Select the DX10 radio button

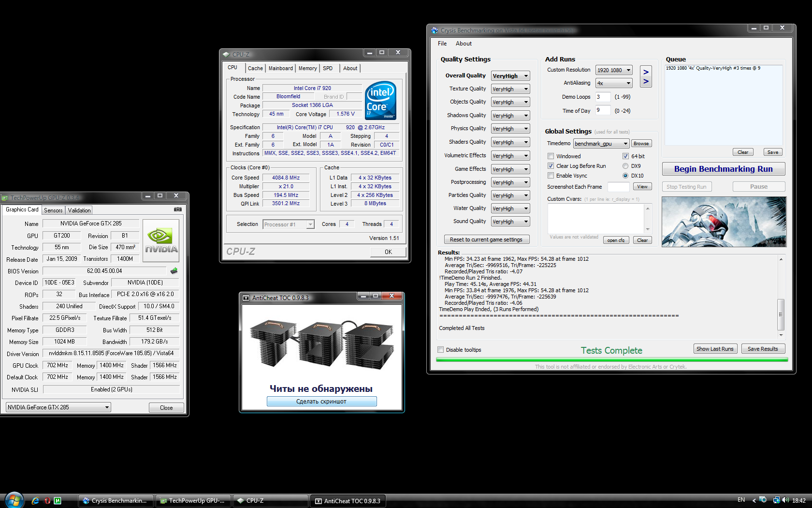(625, 176)
